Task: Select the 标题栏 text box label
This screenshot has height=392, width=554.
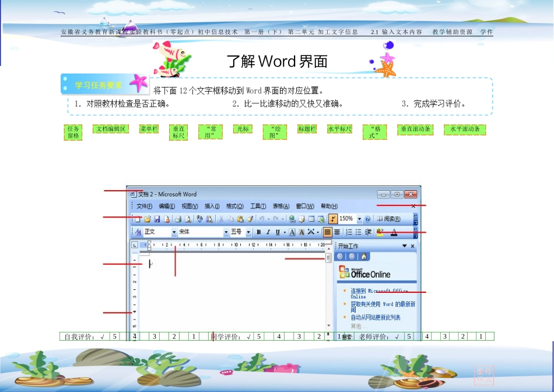Action: click(307, 129)
